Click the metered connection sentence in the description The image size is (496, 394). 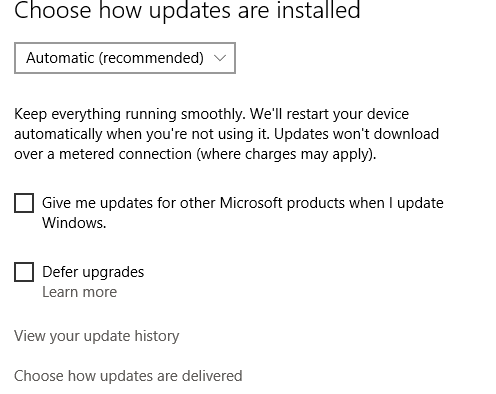tap(227, 144)
